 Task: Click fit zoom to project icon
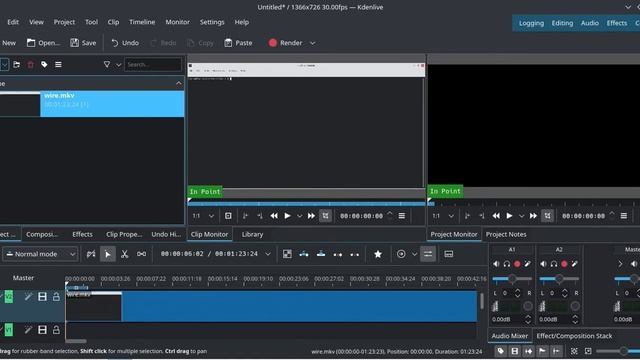tap(574, 351)
